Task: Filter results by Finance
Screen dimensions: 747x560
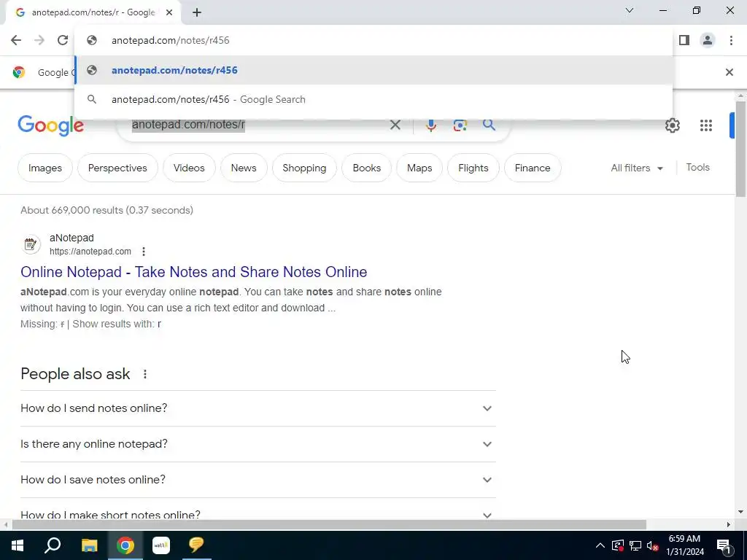Action: coord(532,168)
